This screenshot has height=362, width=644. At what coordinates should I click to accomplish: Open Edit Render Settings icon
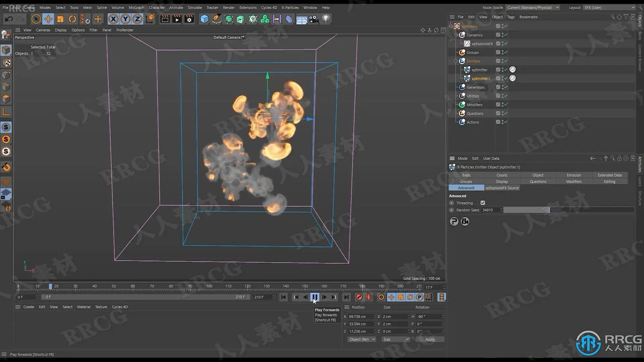click(x=189, y=19)
